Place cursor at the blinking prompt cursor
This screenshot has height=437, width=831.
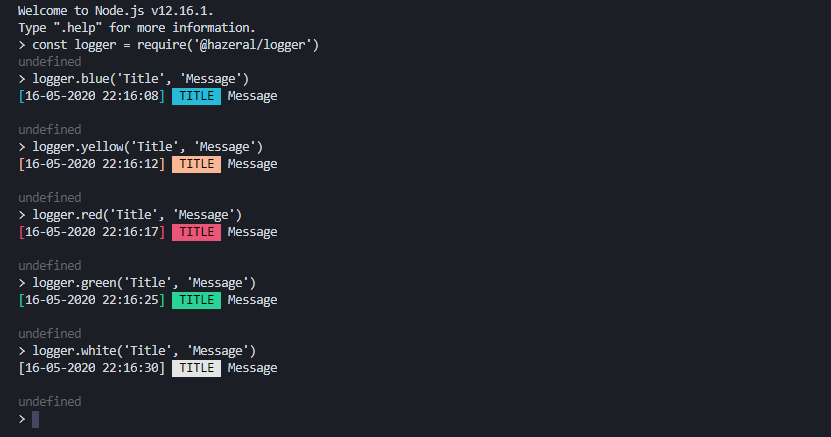coord(36,419)
